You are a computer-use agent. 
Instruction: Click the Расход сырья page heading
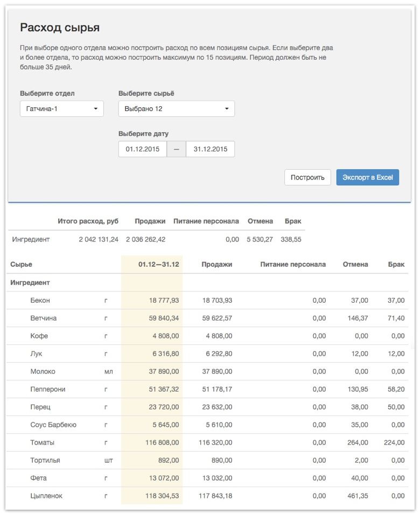coord(60,27)
